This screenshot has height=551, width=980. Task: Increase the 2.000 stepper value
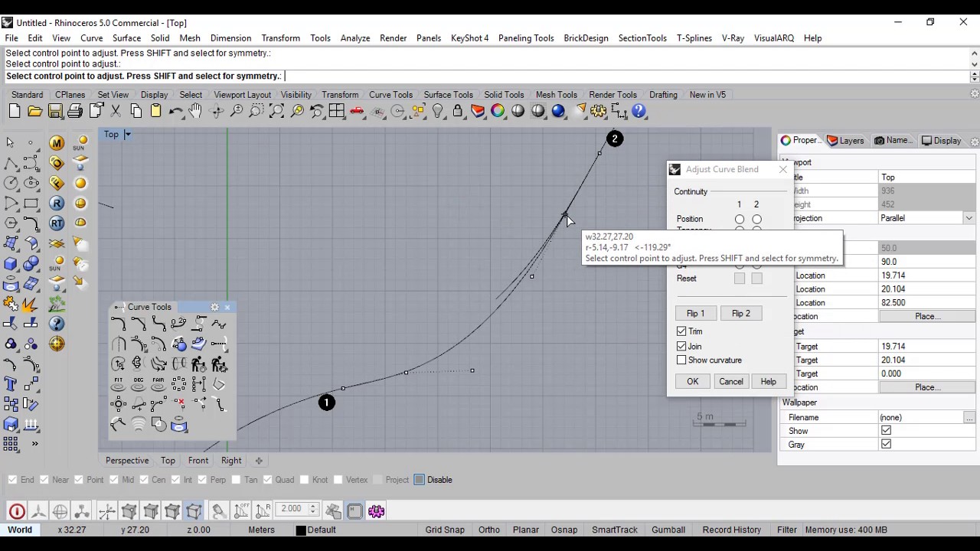click(312, 506)
